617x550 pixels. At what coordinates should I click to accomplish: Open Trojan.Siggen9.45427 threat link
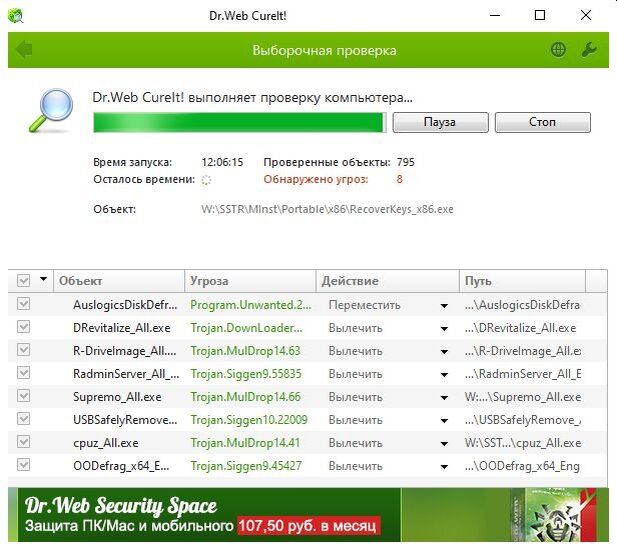pyautogui.click(x=246, y=466)
